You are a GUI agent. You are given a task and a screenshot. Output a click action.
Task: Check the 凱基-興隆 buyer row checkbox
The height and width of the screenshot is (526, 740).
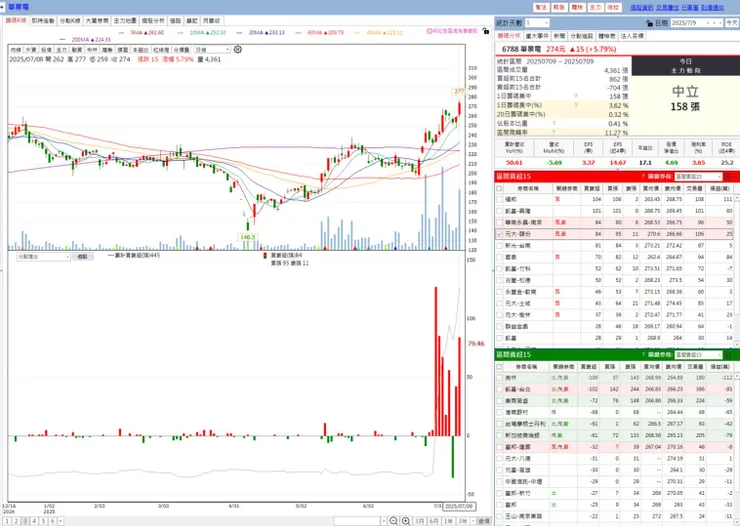tap(499, 211)
